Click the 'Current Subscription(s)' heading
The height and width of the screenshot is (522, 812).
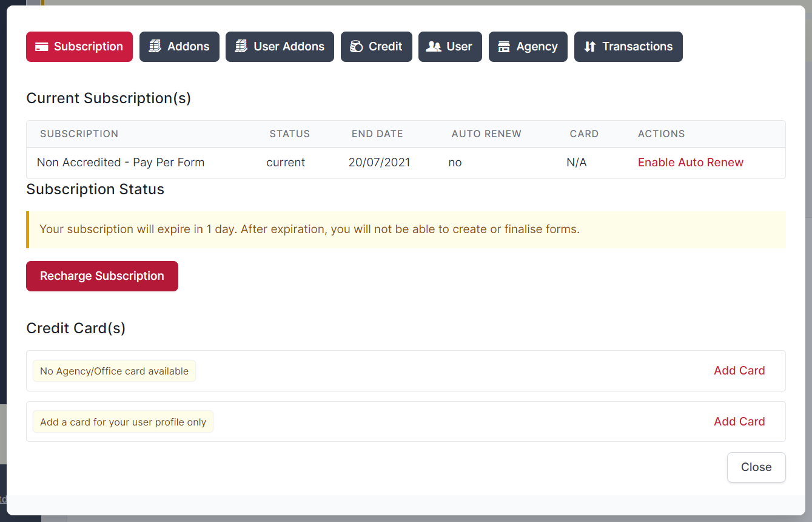tap(109, 98)
